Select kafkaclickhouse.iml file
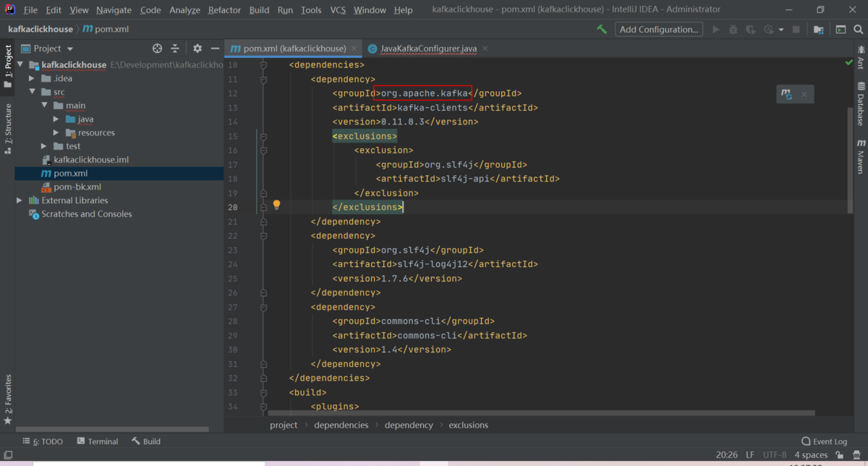 (91, 160)
